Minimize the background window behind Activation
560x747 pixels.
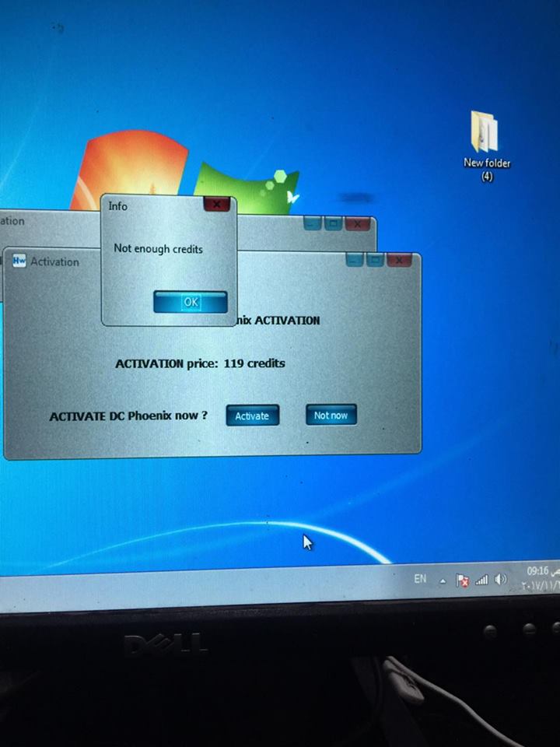313,223
